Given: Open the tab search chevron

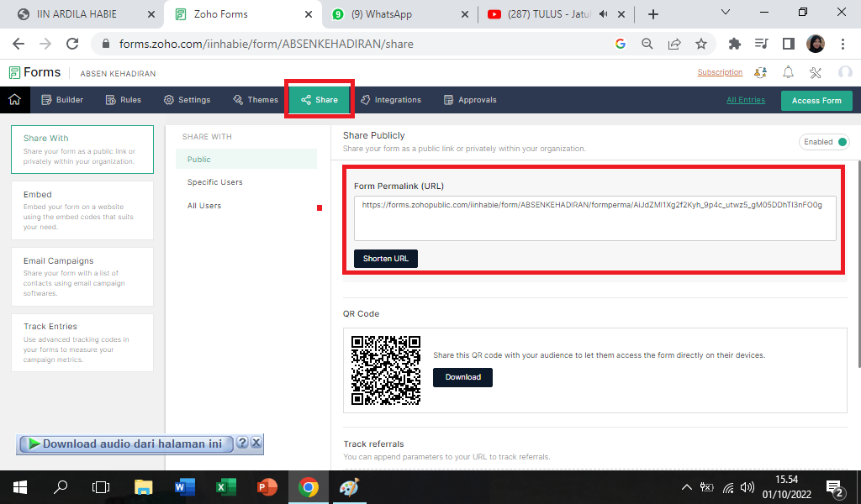Looking at the screenshot, I should (726, 12).
